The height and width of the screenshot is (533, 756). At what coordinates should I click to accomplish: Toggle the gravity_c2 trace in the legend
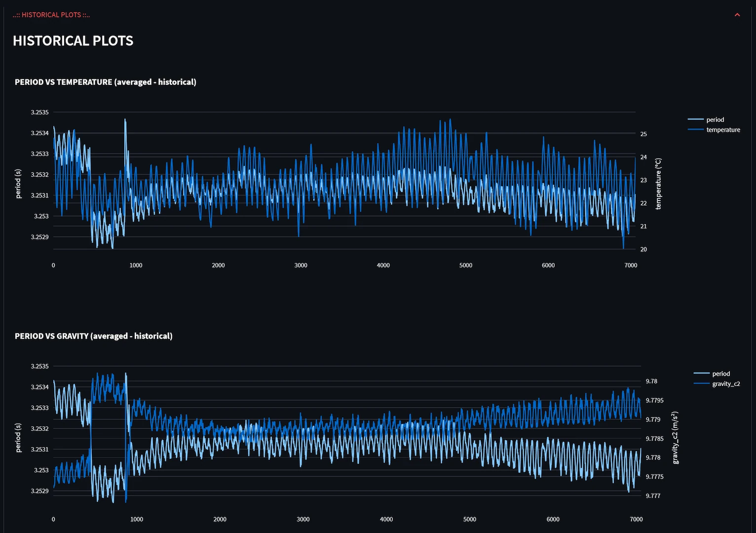coord(725,384)
